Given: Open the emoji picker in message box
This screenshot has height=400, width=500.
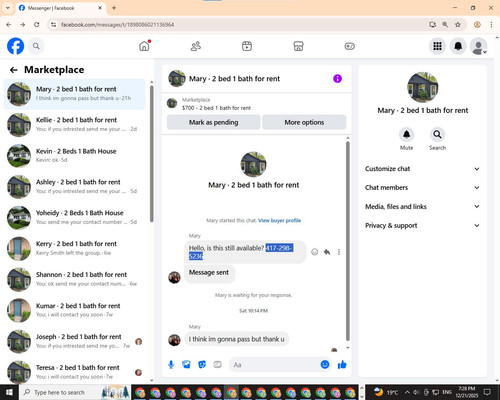Looking at the screenshot, I should tap(325, 365).
